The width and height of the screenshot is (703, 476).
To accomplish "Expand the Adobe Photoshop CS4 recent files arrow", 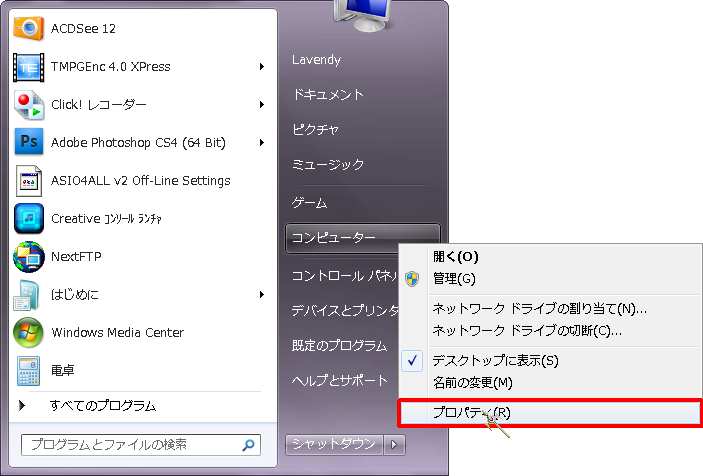I will pyautogui.click(x=262, y=143).
